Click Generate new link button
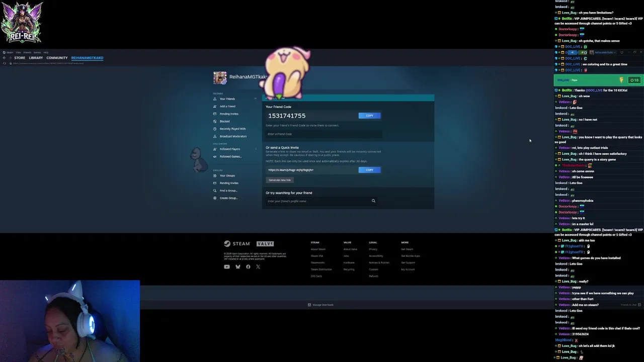644x362 pixels. point(279,180)
